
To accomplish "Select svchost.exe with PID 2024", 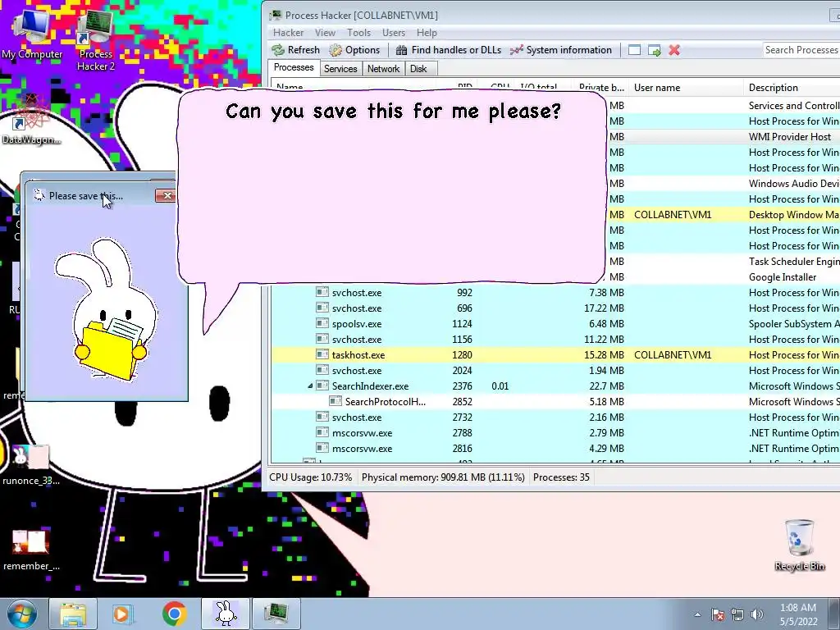I will pos(555,370).
